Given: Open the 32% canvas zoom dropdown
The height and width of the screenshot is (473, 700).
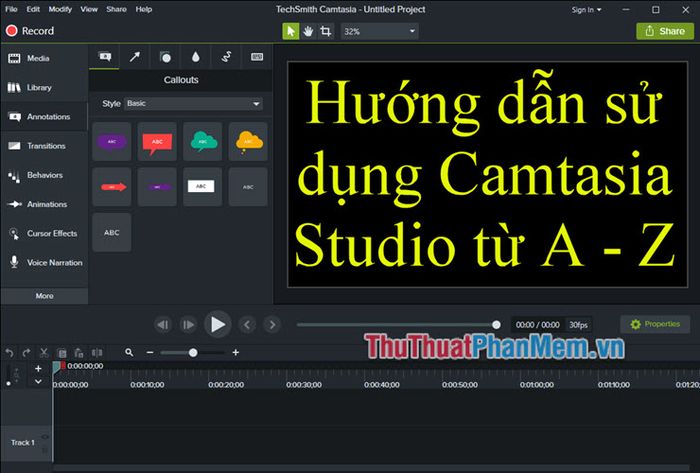Looking at the screenshot, I should 379,31.
